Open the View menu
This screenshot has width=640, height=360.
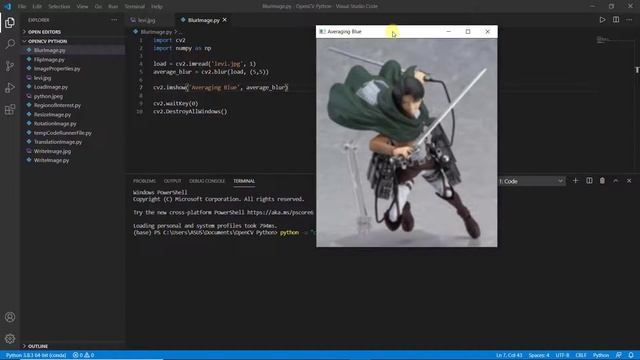82,7
